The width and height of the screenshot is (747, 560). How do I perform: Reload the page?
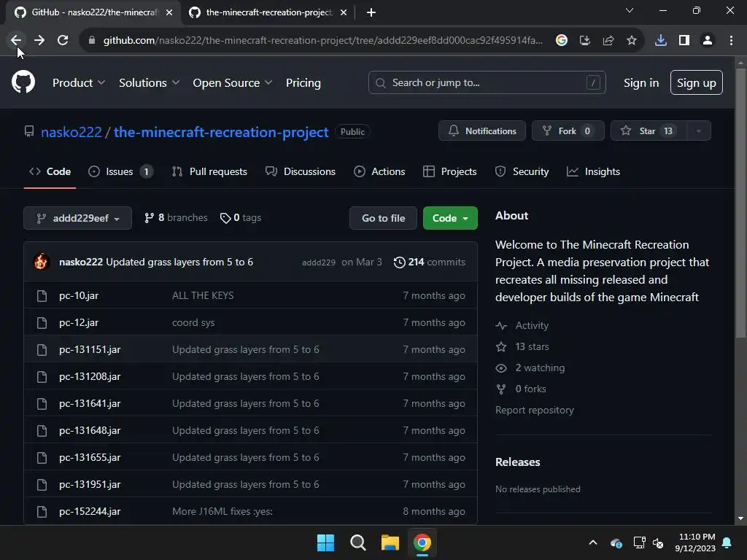point(63,41)
